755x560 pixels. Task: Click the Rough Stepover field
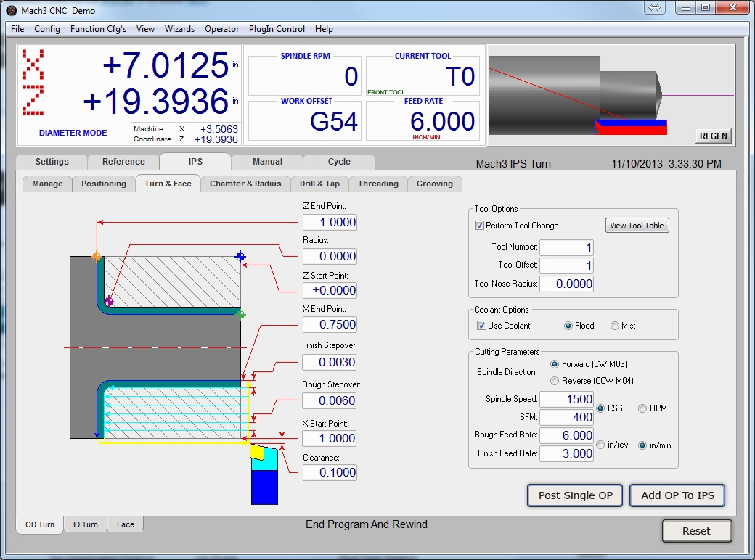330,400
